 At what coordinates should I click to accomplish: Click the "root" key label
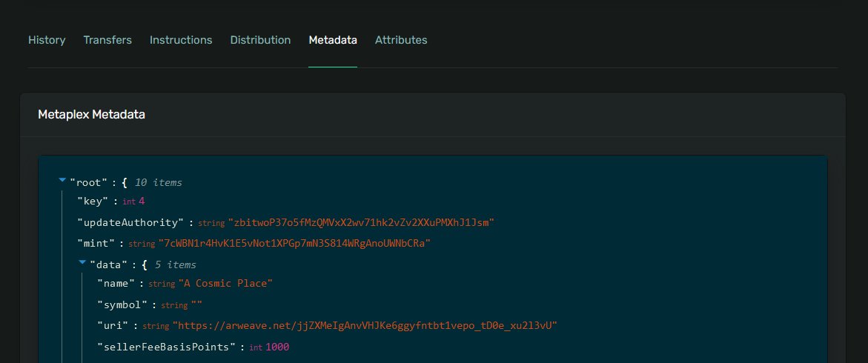[90, 182]
